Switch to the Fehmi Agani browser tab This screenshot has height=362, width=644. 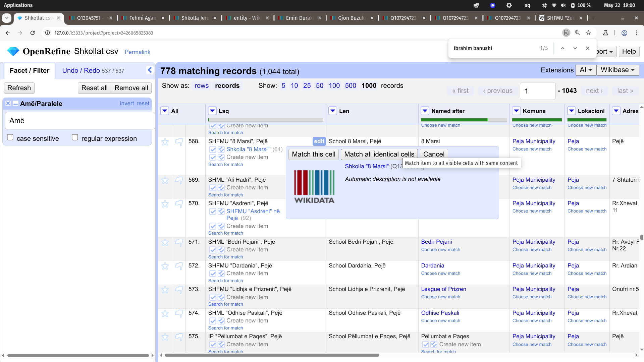142,18
